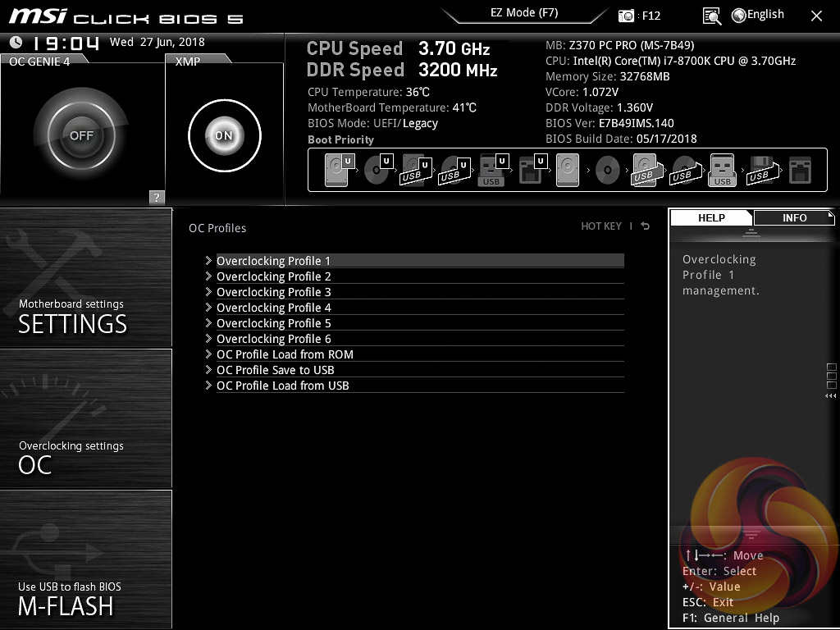This screenshot has height=630, width=840.
Task: Click the MotherBoard Temperature 41°C reading
Action: point(392,107)
